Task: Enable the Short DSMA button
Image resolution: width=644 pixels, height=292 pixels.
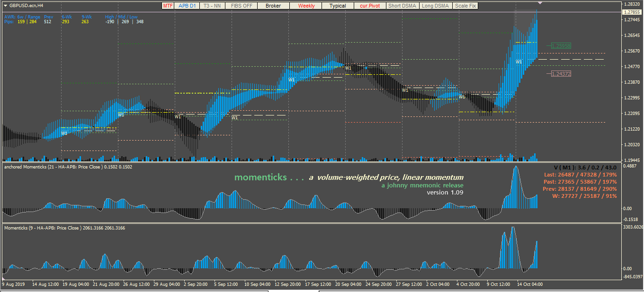Action: click(x=402, y=6)
